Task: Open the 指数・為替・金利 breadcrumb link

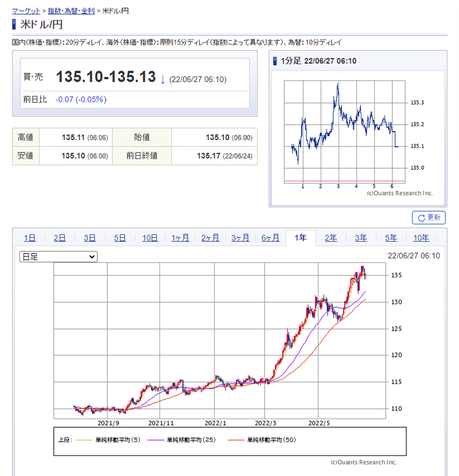Action: pyautogui.click(x=71, y=11)
